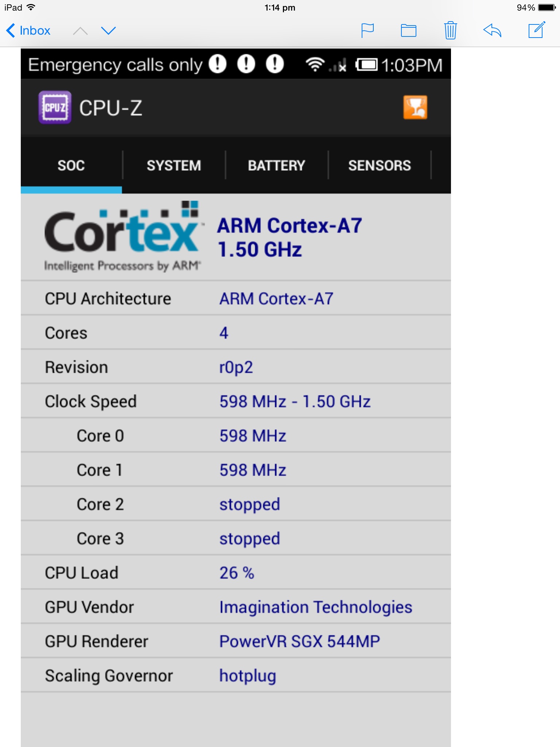Compose a new message
Viewport: 560px width, 747px height.
(x=537, y=30)
